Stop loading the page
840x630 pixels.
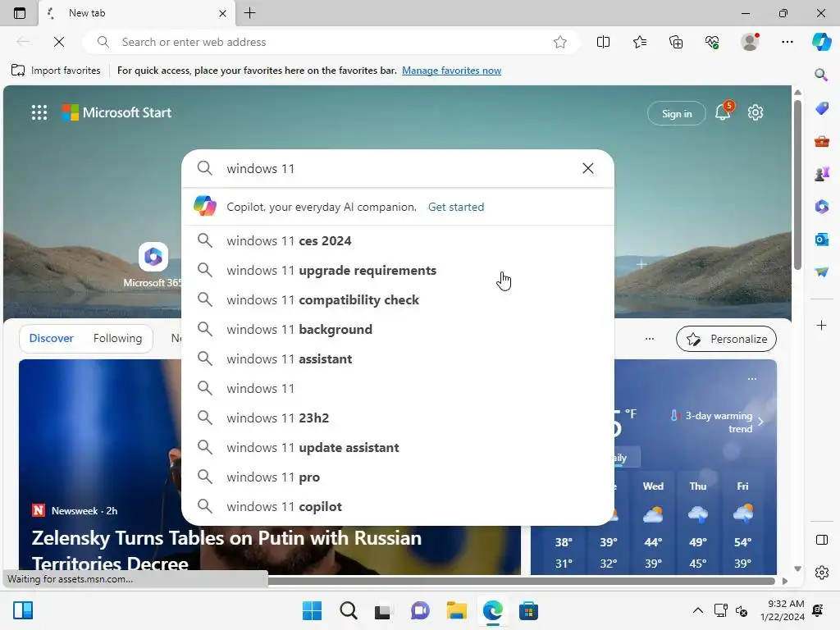59,42
